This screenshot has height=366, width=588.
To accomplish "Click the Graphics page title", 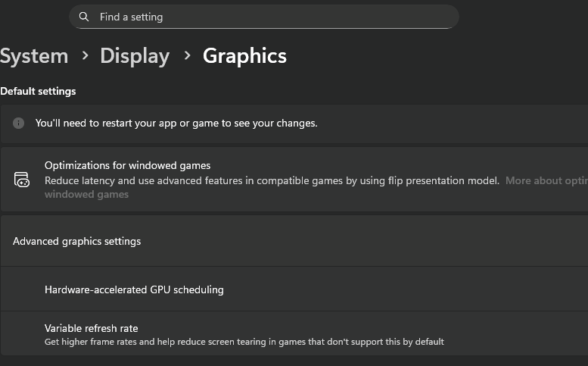I will 244,56.
